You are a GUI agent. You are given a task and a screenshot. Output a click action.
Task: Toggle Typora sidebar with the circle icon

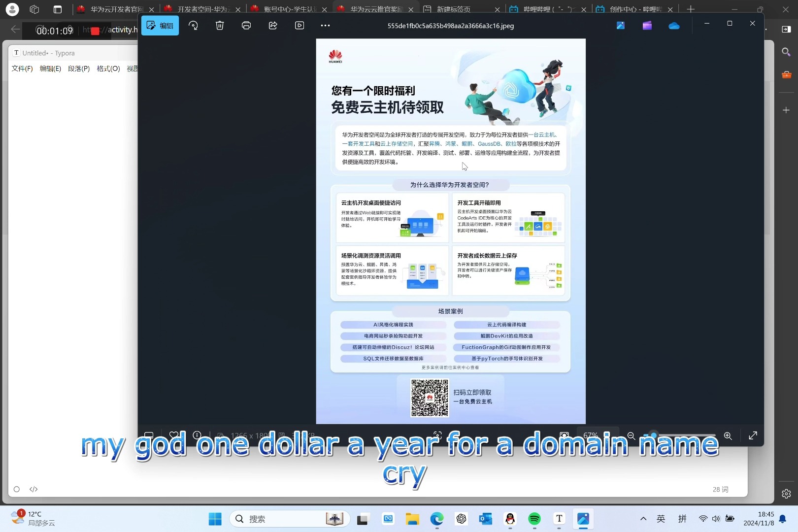(17, 489)
